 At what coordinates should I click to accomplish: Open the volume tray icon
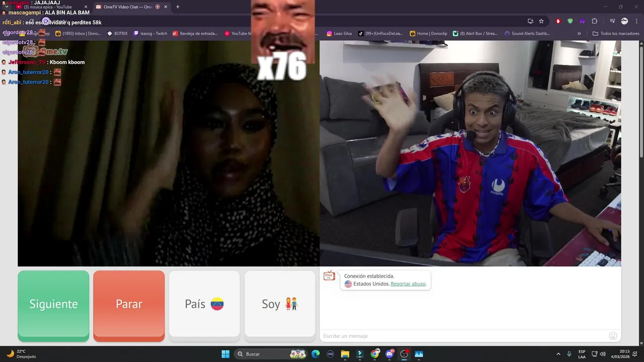click(x=603, y=354)
